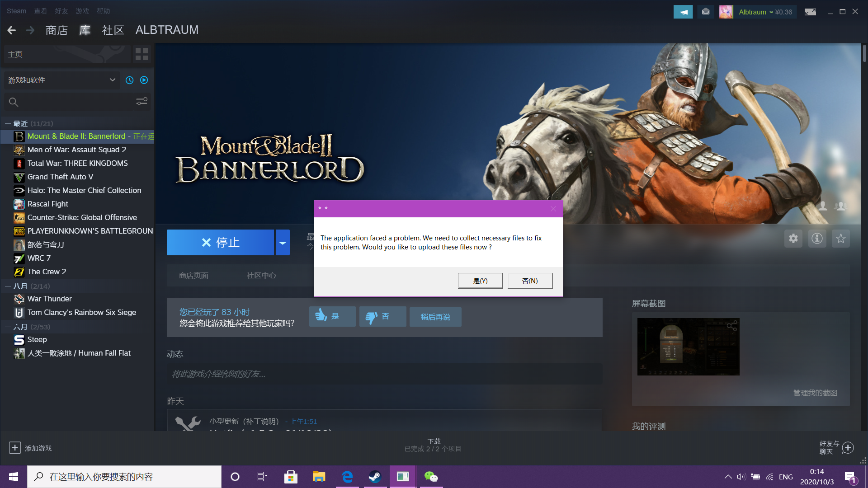The height and width of the screenshot is (488, 868).
Task: Switch library to grid collections view
Action: (142, 54)
